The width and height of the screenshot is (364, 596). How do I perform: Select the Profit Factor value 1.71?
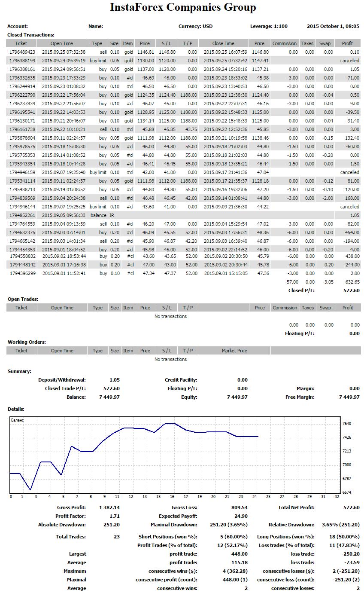(x=115, y=516)
